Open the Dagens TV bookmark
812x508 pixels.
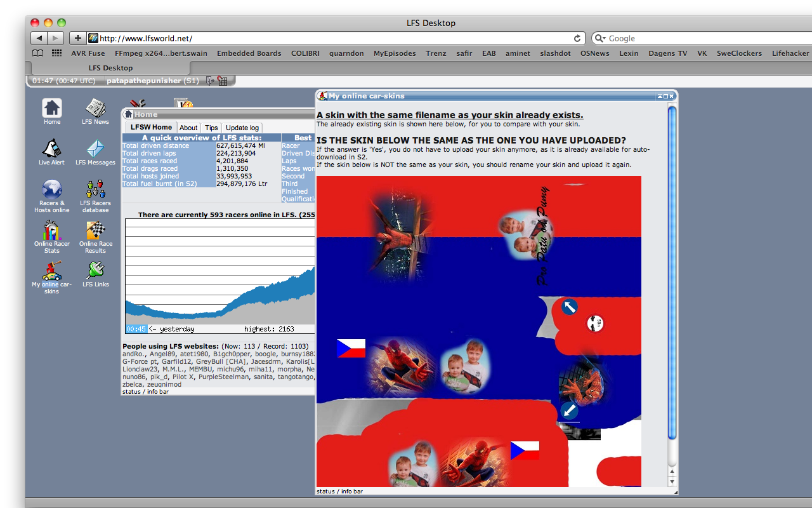[x=668, y=53]
